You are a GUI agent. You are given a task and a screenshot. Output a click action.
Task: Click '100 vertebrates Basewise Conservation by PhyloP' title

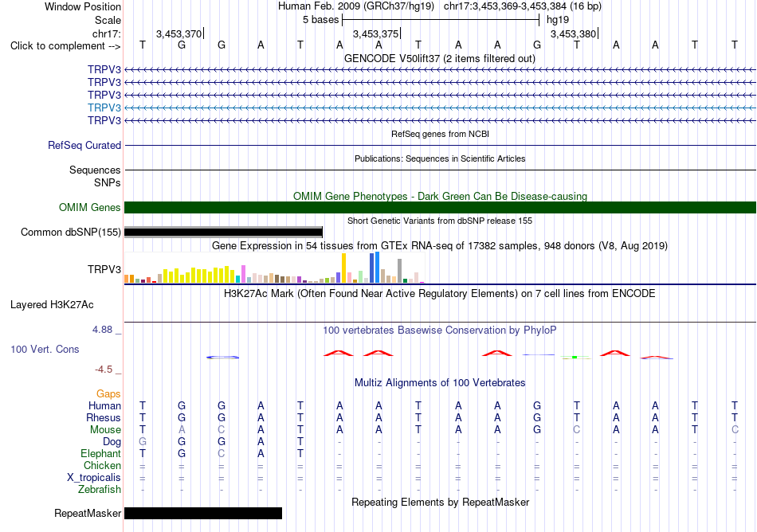pos(439,331)
